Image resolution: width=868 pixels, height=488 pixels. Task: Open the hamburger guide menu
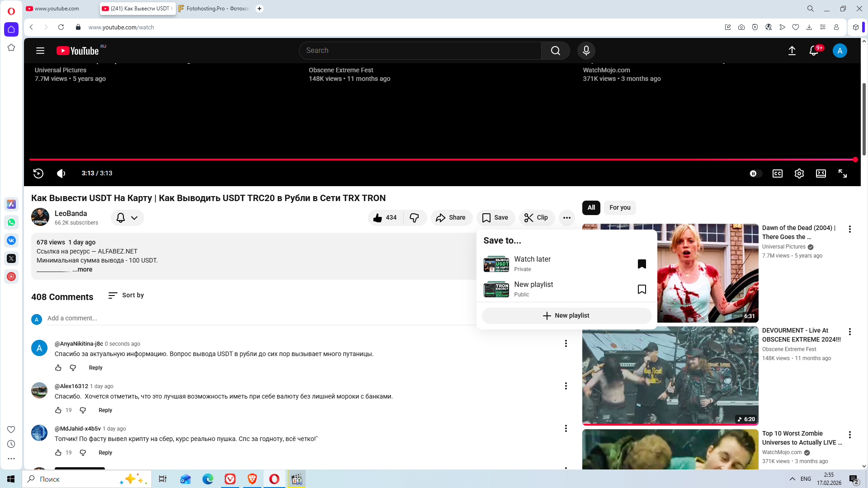pos(40,51)
